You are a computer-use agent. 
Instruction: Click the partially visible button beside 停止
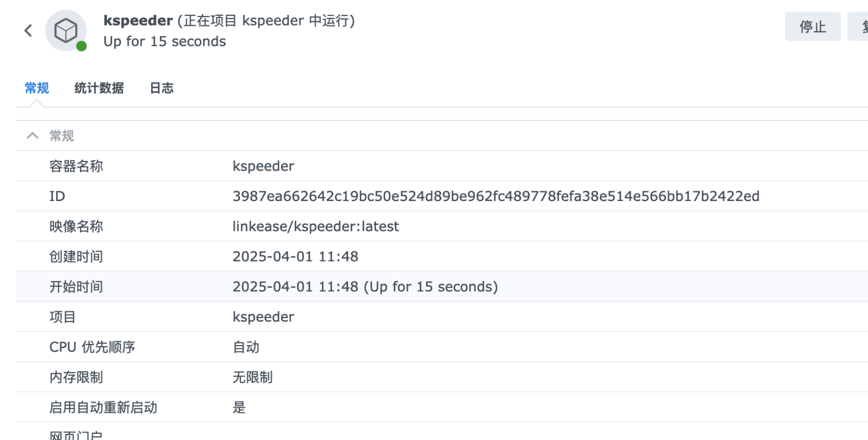tap(859, 26)
